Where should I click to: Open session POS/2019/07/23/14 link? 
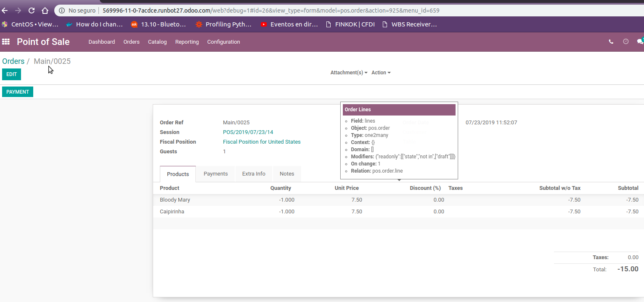tap(248, 132)
